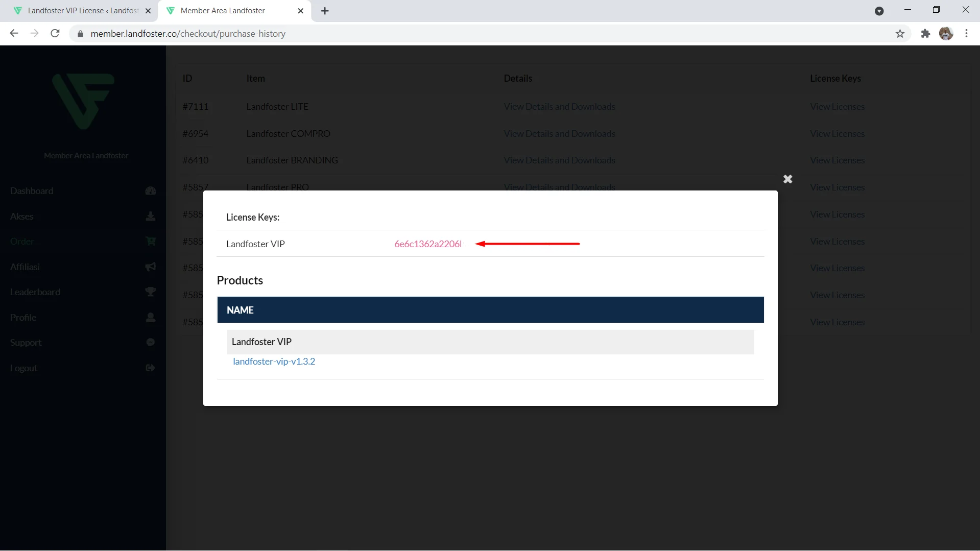Open Akses in the sidebar menu

tap(22, 216)
